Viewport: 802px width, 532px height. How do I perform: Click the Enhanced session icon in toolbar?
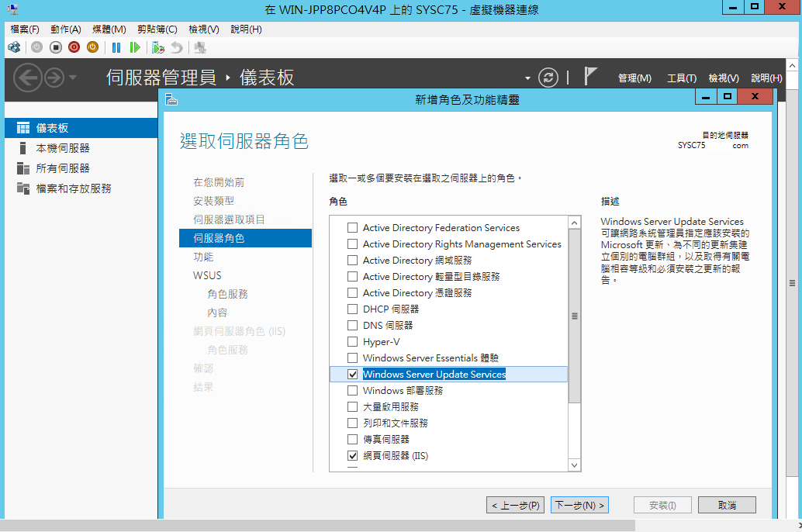[x=200, y=47]
